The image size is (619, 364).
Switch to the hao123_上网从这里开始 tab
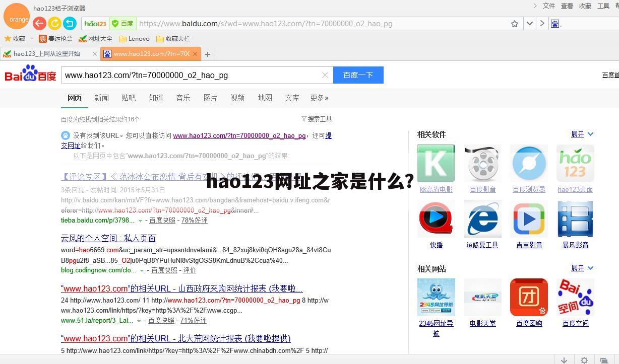click(46, 53)
